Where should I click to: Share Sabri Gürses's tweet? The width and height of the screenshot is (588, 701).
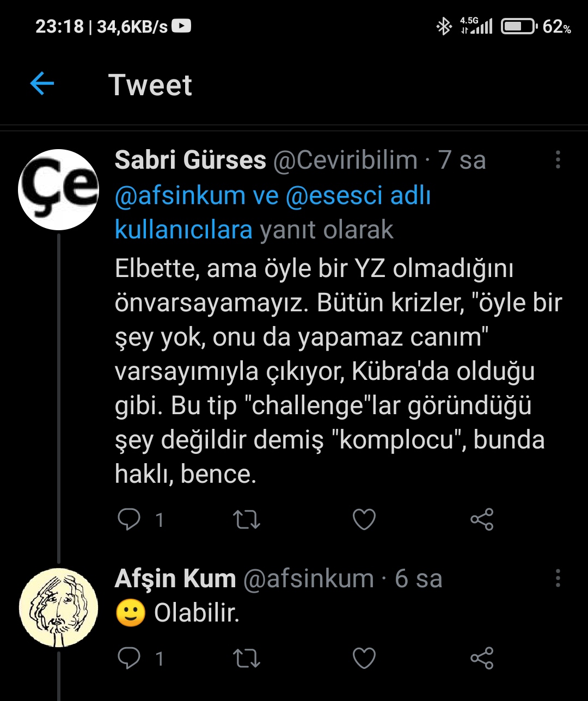(482, 519)
